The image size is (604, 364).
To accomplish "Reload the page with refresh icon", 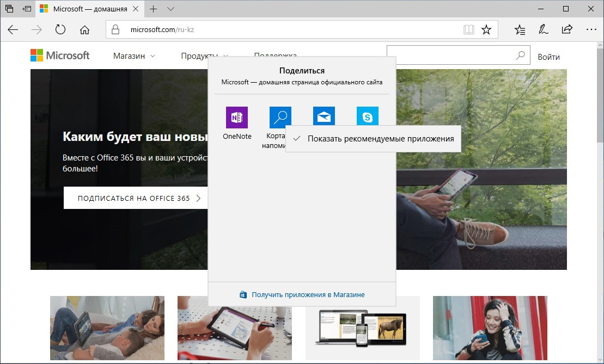I will point(60,29).
